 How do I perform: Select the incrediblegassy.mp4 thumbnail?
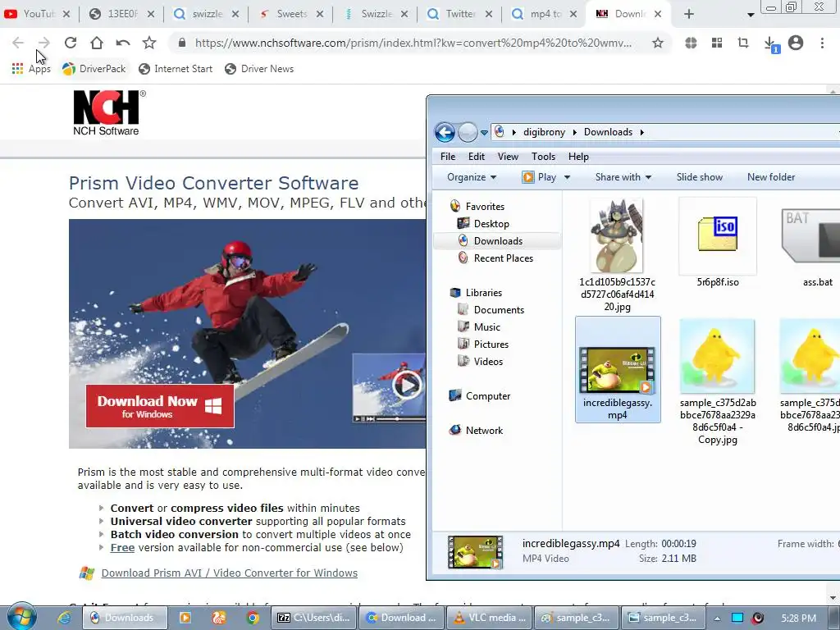tap(618, 370)
